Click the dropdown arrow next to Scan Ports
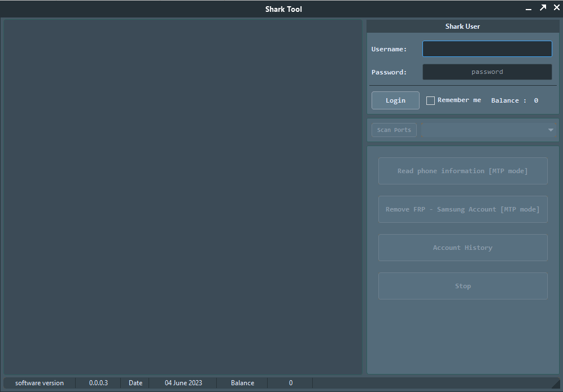Image resolution: width=563 pixels, height=392 pixels. pyautogui.click(x=550, y=130)
